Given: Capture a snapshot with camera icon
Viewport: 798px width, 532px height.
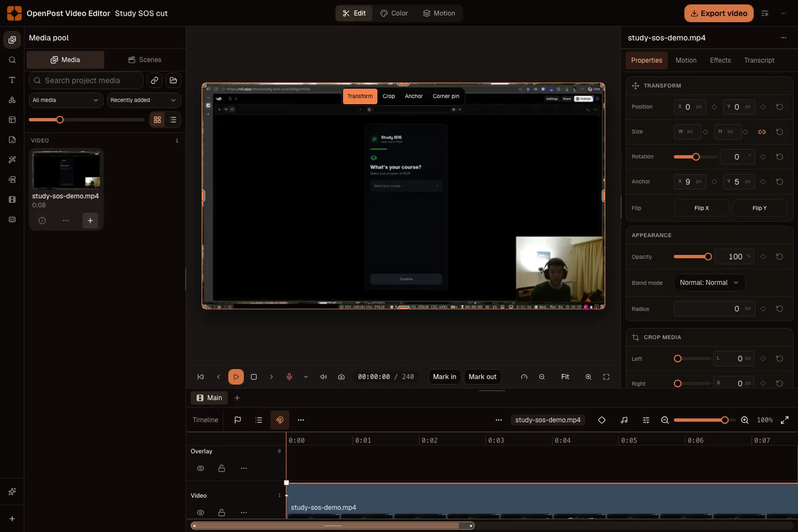Looking at the screenshot, I should pos(341,377).
